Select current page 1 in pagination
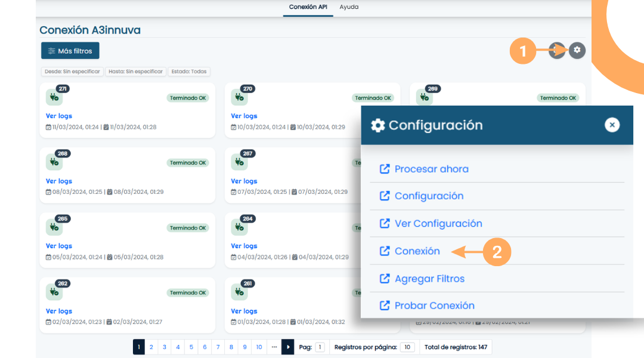Viewport: 644px width, 358px height. tap(139, 347)
